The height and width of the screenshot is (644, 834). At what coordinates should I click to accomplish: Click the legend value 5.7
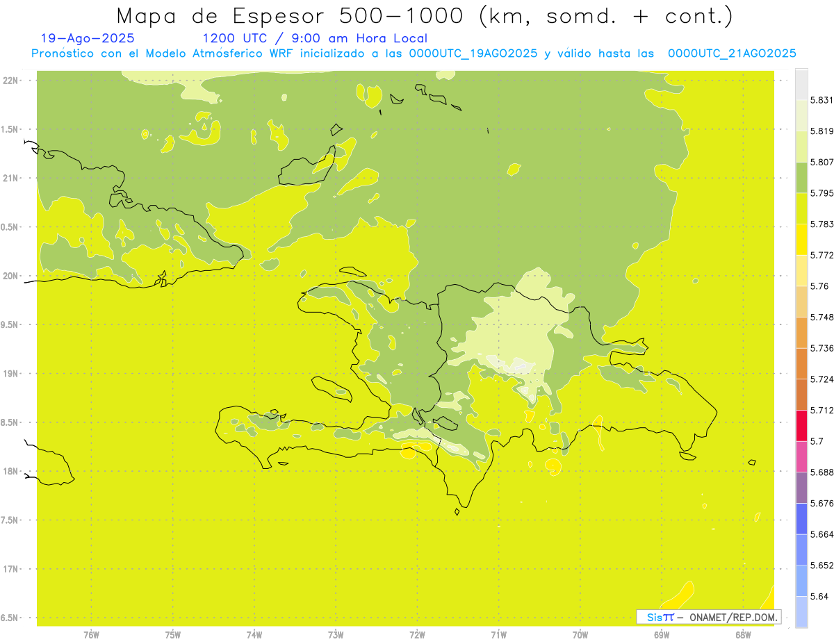coord(817,441)
